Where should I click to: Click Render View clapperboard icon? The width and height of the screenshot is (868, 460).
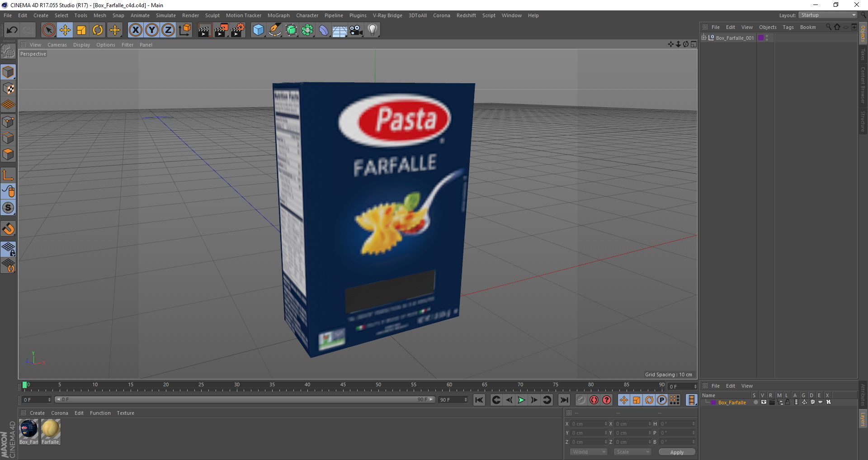point(204,30)
